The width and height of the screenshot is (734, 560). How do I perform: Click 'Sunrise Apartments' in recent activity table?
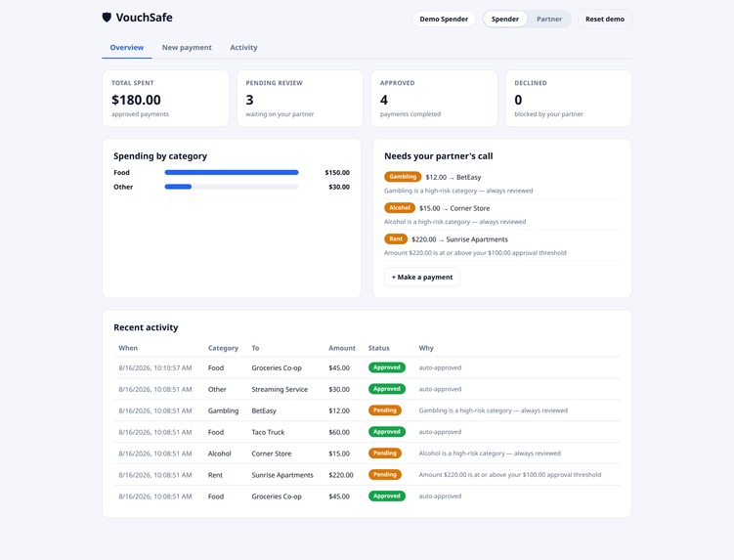click(282, 475)
